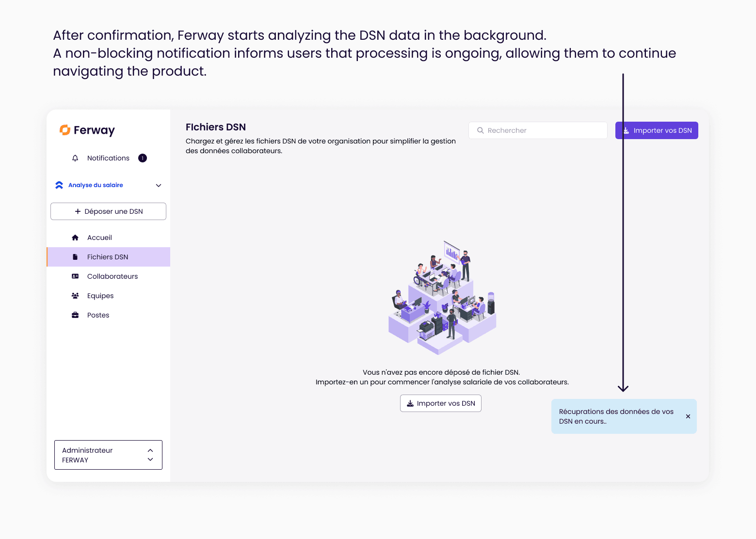Image resolution: width=756 pixels, height=539 pixels.
Task: Click the home icon beside Accueil
Action: pos(75,238)
